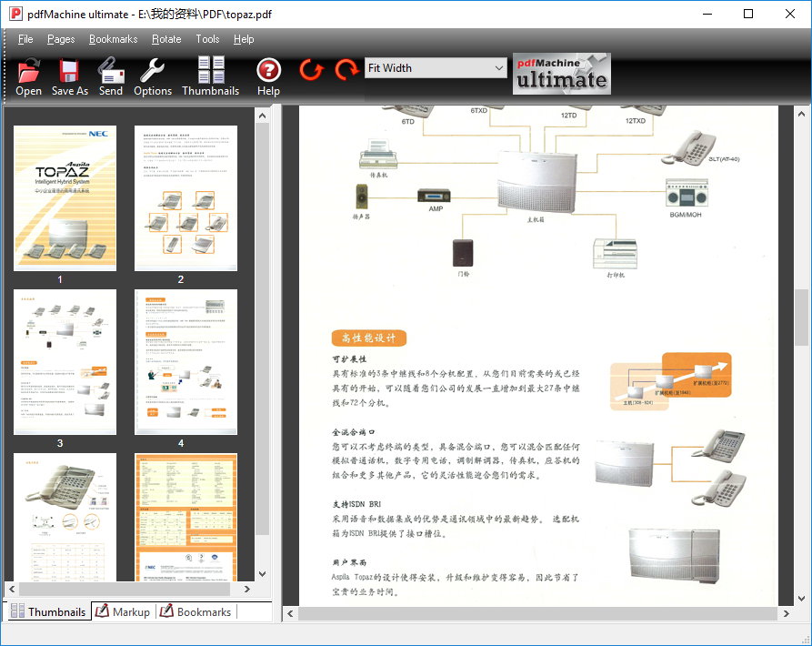The image size is (812, 646).
Task: Open the Help menu
Action: [x=244, y=39]
